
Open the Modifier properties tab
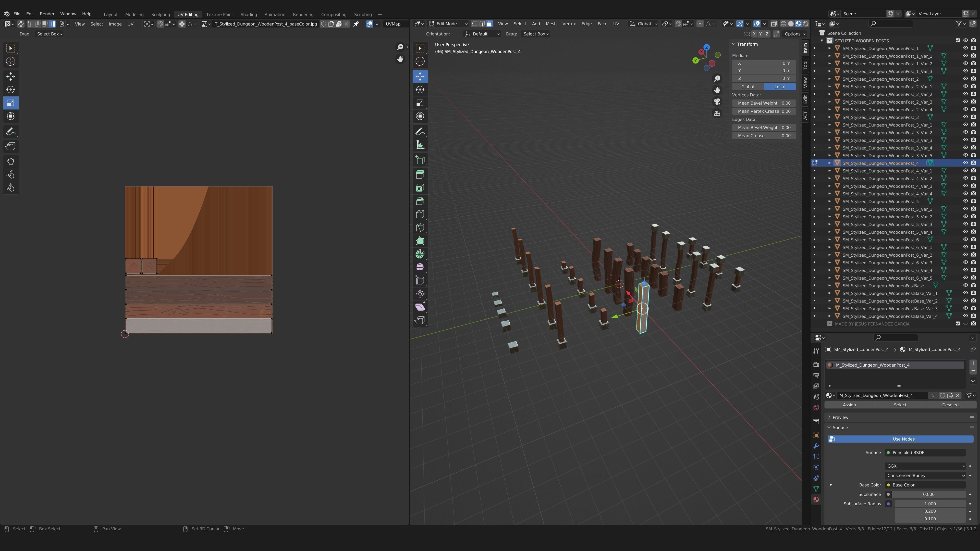click(x=816, y=446)
